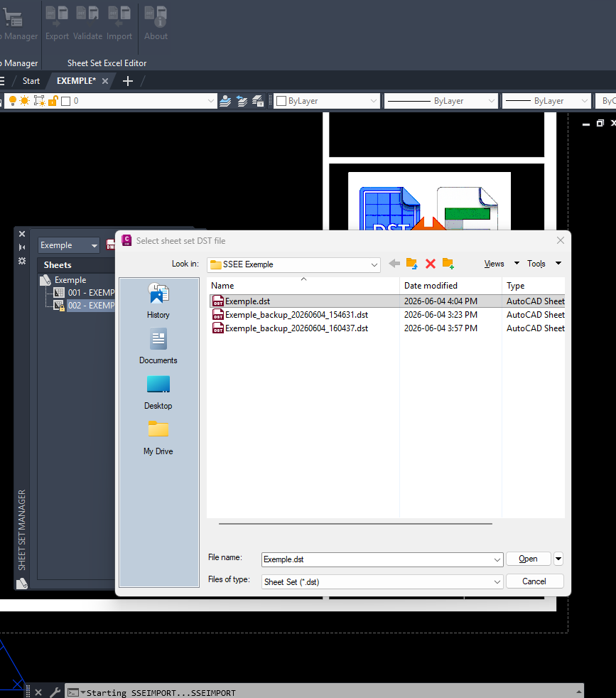Click the Create New Folder icon
The width and height of the screenshot is (616, 698).
coord(448,264)
